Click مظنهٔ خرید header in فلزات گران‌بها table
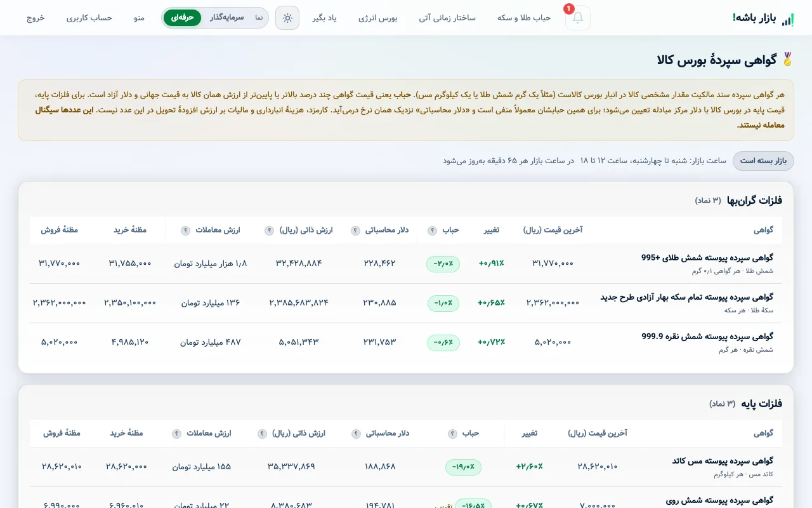Viewport: 812px width, 508px height. click(130, 231)
